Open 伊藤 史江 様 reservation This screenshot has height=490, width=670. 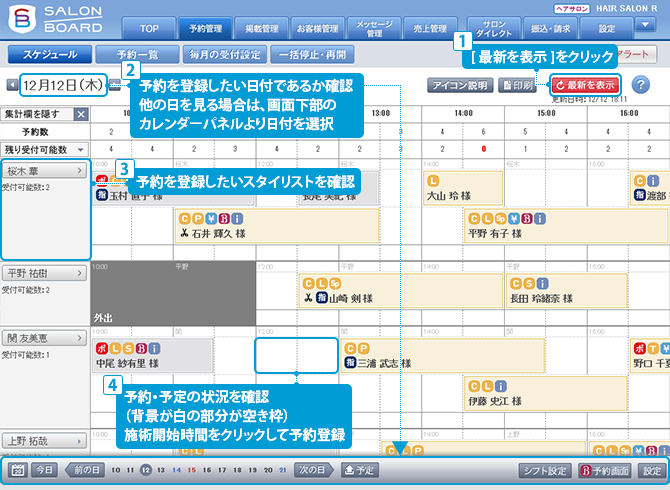point(546,393)
